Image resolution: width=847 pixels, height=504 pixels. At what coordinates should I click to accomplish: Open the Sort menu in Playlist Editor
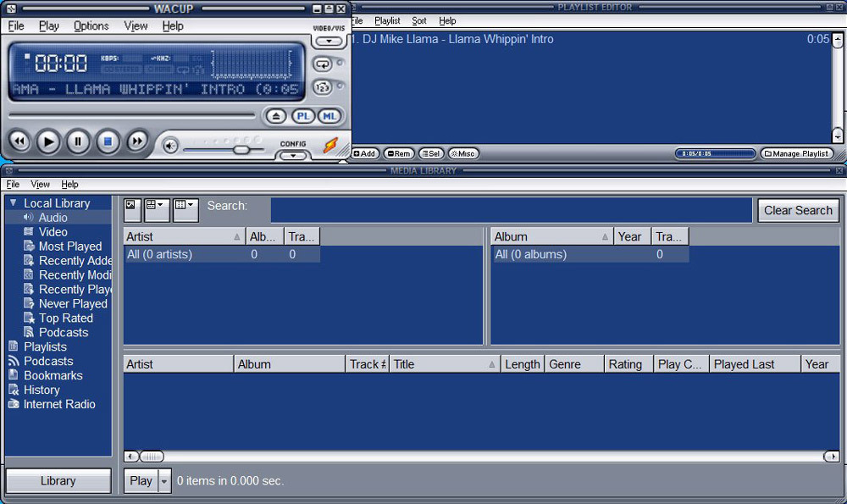pos(419,21)
